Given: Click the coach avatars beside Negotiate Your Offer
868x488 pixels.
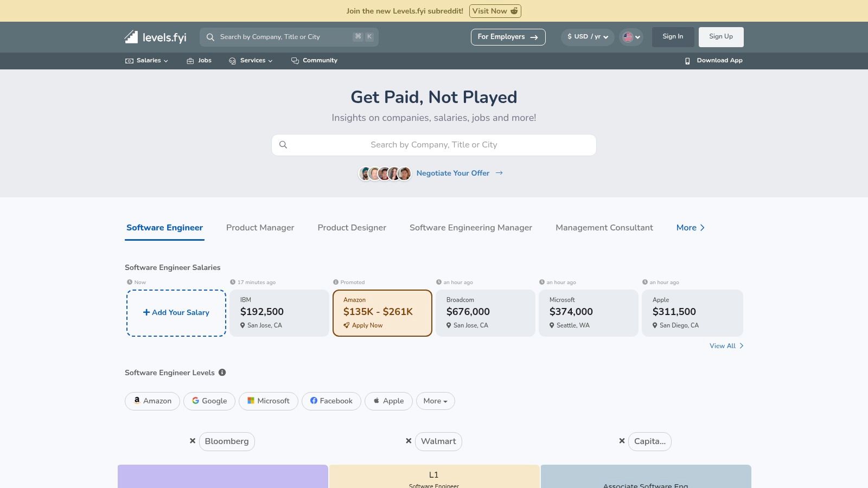Looking at the screenshot, I should pyautogui.click(x=385, y=174).
